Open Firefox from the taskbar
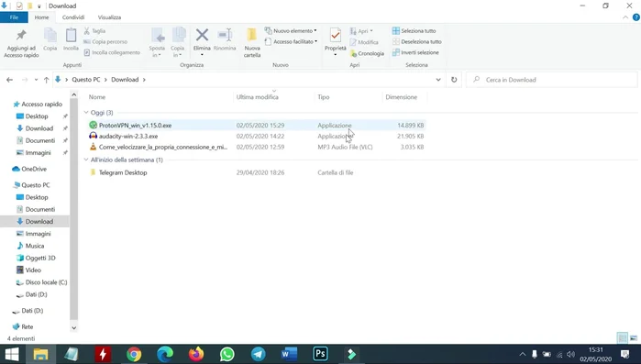Screen dimensions: 641x364 pyautogui.click(x=196, y=354)
